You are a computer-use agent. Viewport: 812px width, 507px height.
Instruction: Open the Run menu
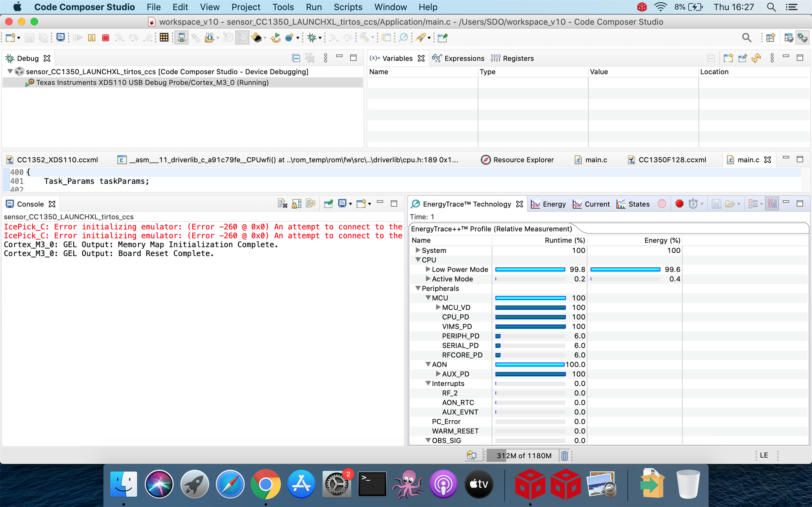tap(314, 7)
